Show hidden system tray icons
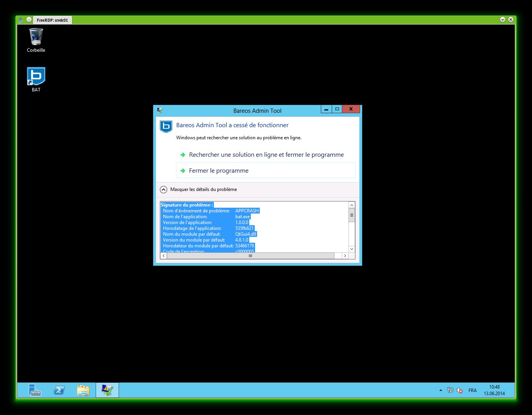Viewport: 532px width, 415px height. click(441, 390)
